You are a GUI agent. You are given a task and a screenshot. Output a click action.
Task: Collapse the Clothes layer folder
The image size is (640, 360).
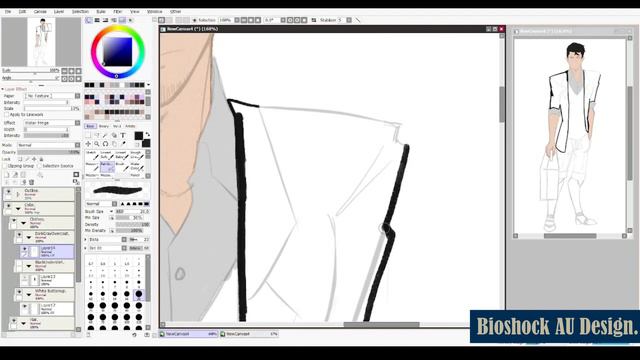click(x=23, y=223)
